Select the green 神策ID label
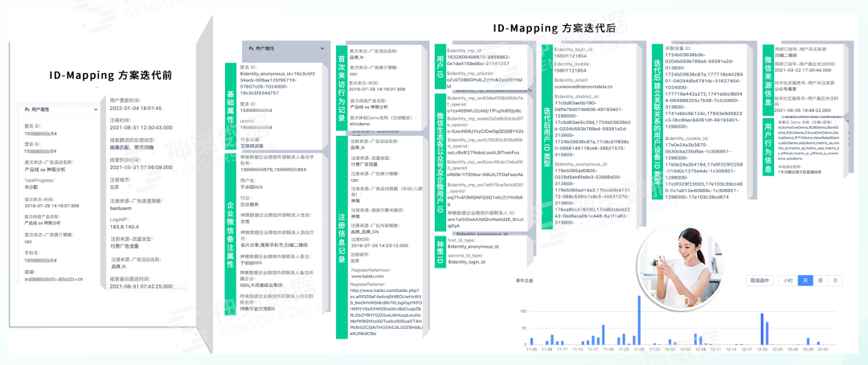 440,253
